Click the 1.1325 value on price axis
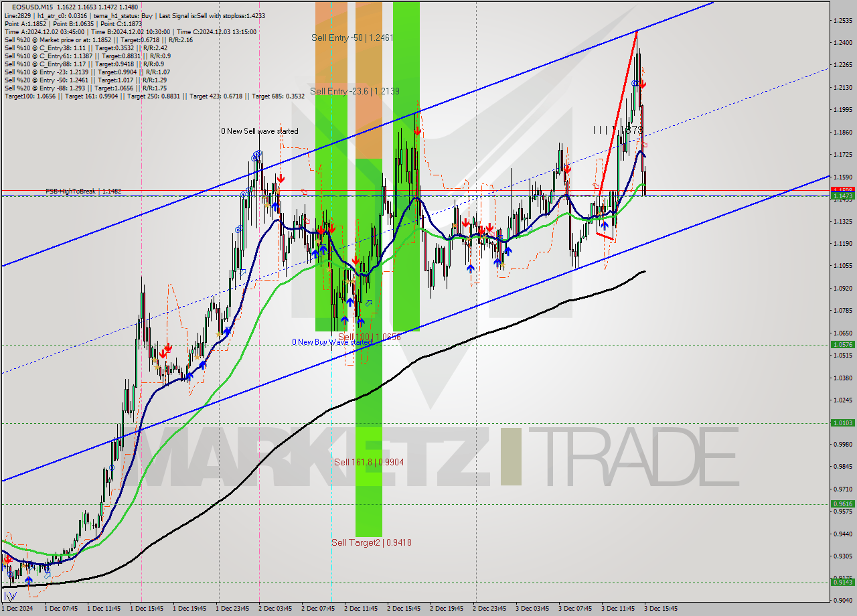This screenshot has width=857, height=616. [x=842, y=222]
